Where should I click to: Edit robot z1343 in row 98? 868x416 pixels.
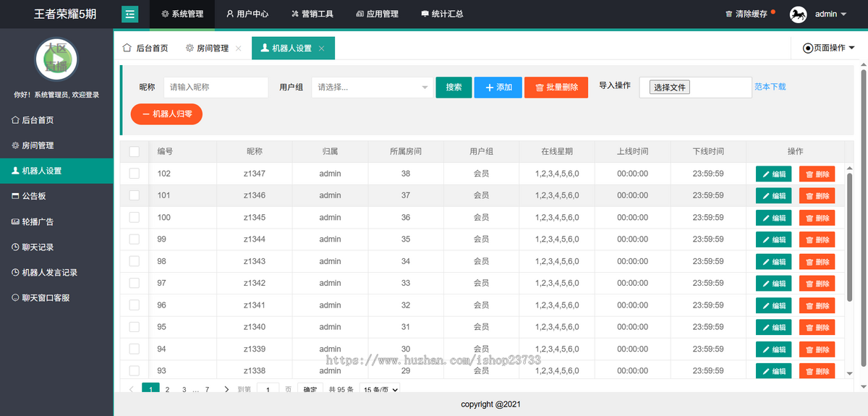773,262
